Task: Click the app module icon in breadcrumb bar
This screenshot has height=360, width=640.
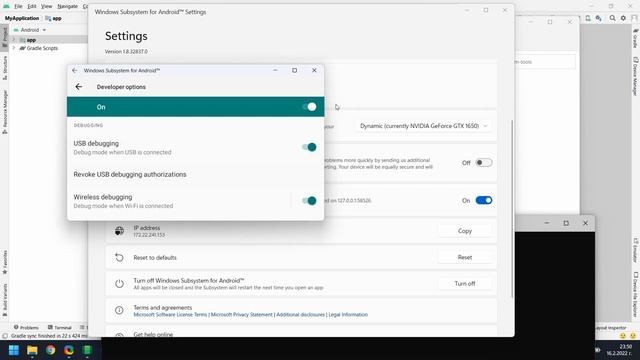Action: [48, 18]
